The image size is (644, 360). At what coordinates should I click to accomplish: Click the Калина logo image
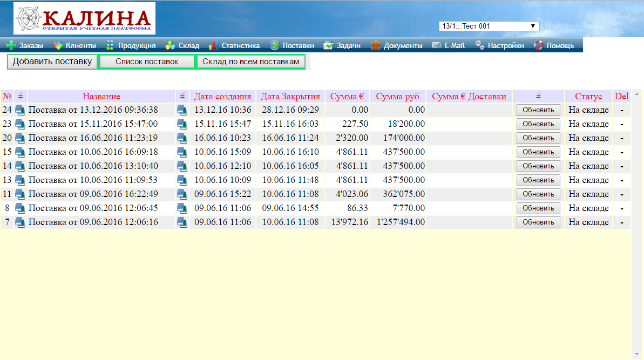84,18
